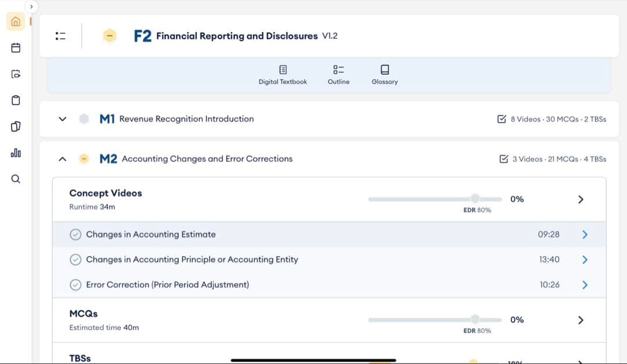Open the Concept Videos section arrow

(581, 199)
